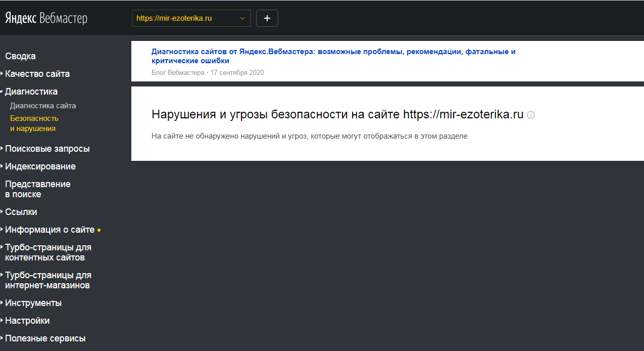This screenshot has height=351, width=644.
Task: Expand Турбо-страницы для интернет-магазинов arrow
Action: (2, 275)
